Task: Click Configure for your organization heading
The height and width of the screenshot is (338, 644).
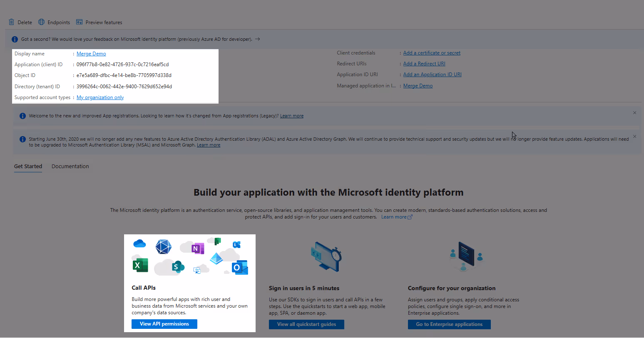Action: pyautogui.click(x=452, y=288)
